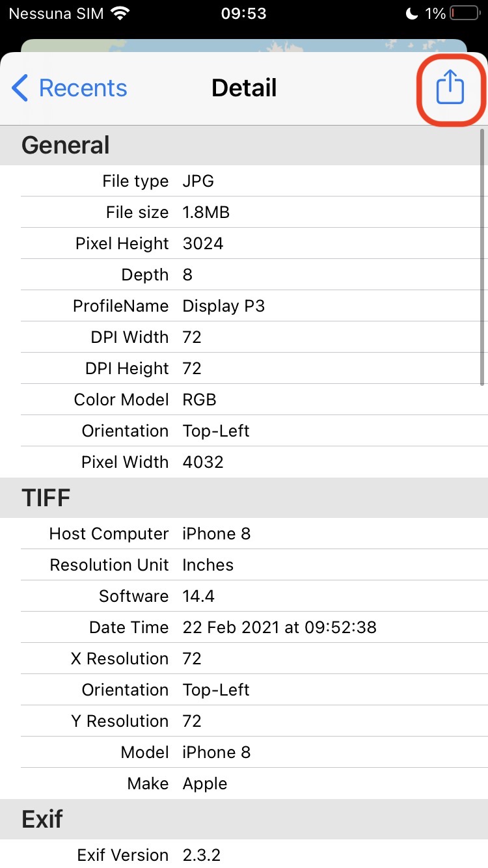The width and height of the screenshot is (488, 868).
Task: Tap the Wi-Fi status icon
Action: pyautogui.click(x=120, y=14)
